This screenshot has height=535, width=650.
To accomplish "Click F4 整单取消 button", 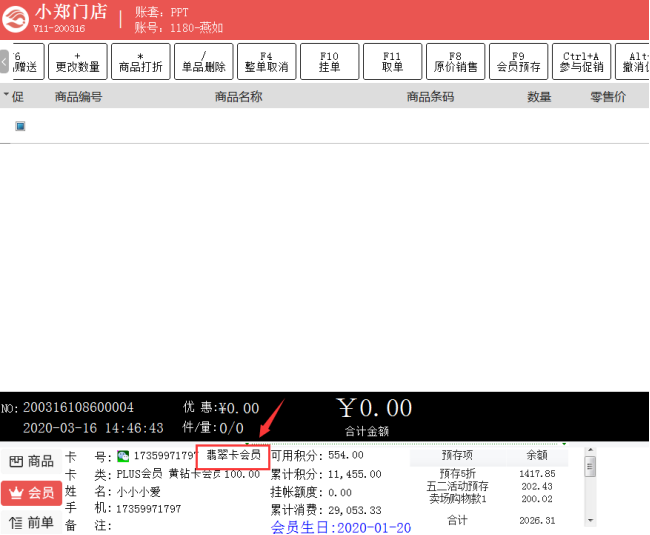I will click(267, 61).
